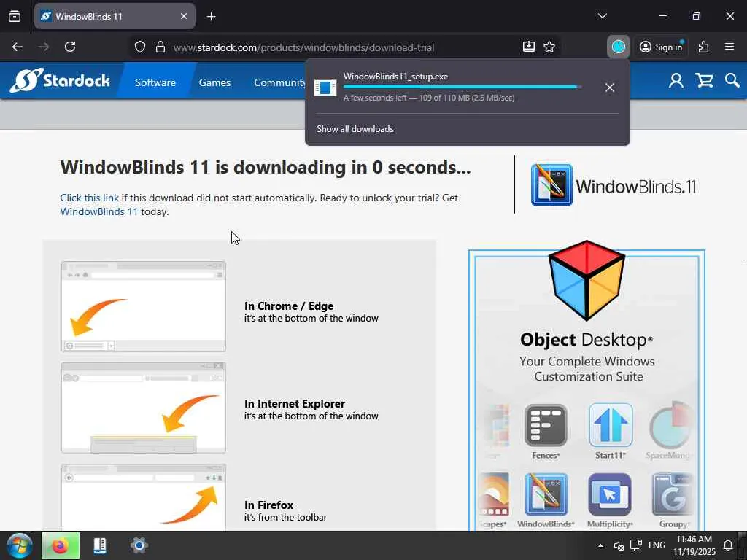Screen dimensions: 747x560
Task: Click 'Object Desktop' heading text
Action: tap(587, 340)
